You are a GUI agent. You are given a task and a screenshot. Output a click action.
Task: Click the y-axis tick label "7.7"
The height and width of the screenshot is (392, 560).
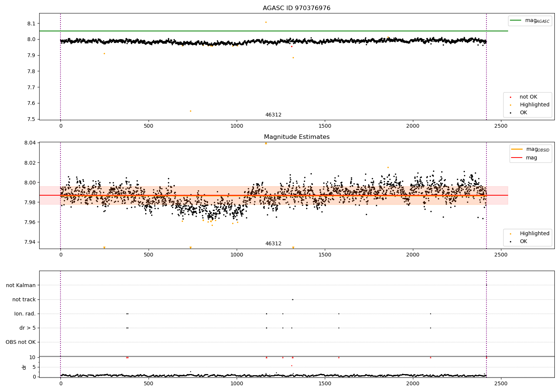coord(31,88)
